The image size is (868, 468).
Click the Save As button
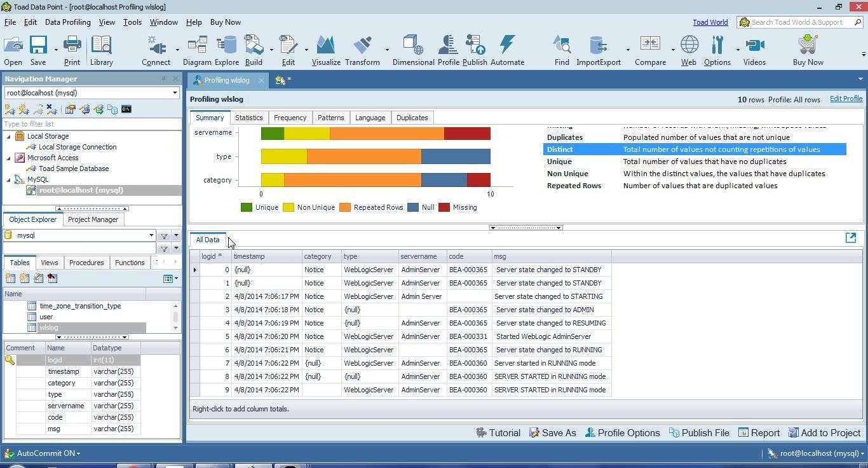552,433
